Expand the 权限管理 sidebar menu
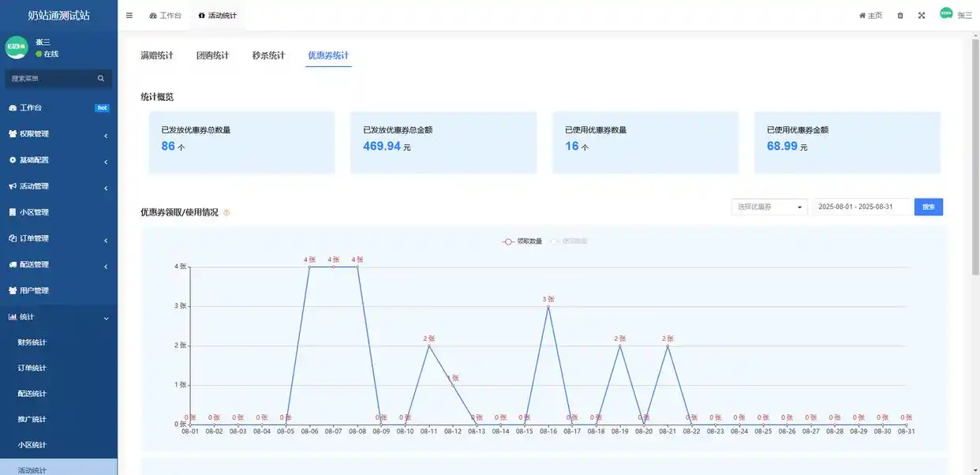Screen dimensions: 980x475 [58, 134]
